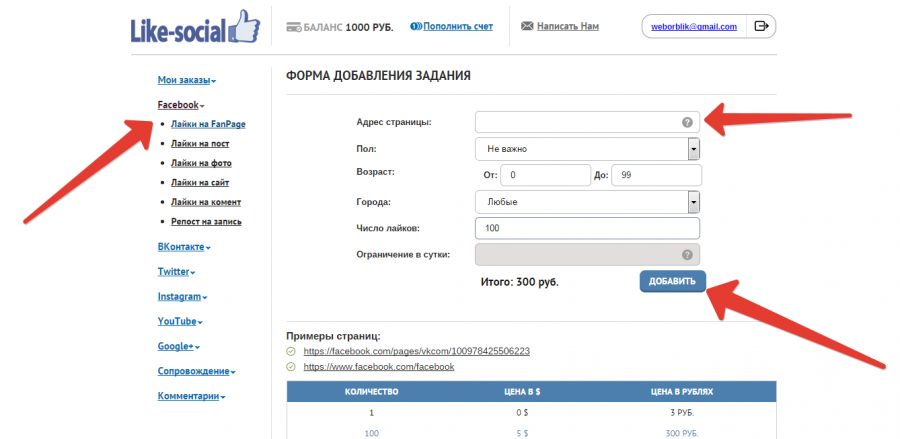Focus the Адрес страницы input field

click(588, 122)
